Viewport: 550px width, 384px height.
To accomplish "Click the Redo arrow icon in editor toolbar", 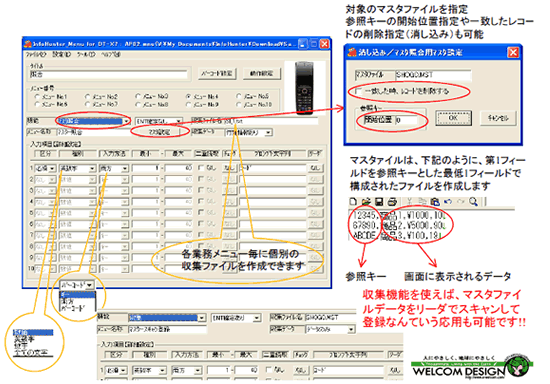I will [x=461, y=202].
